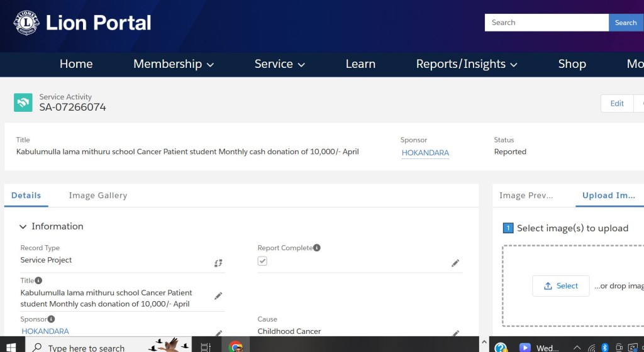Click in the portal Search field

547,23
